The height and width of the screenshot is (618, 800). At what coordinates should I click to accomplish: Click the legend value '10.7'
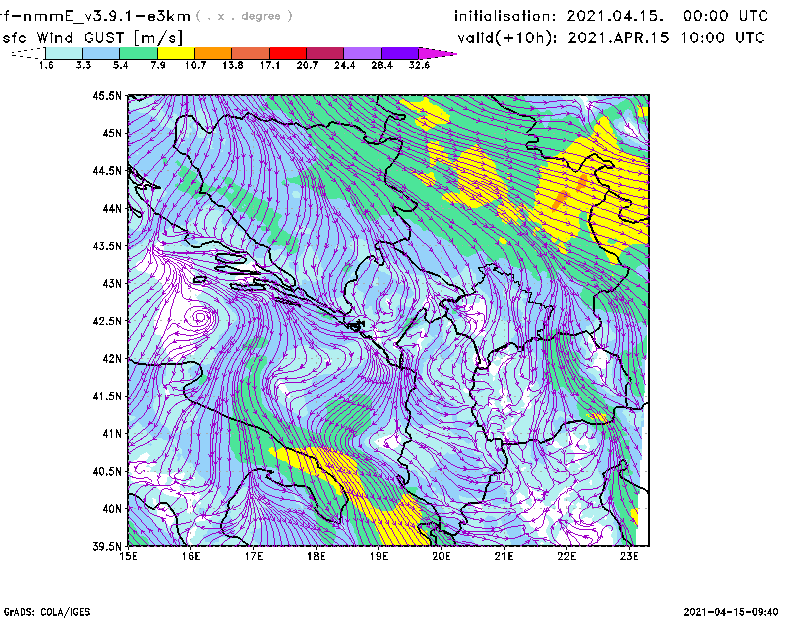(x=195, y=65)
